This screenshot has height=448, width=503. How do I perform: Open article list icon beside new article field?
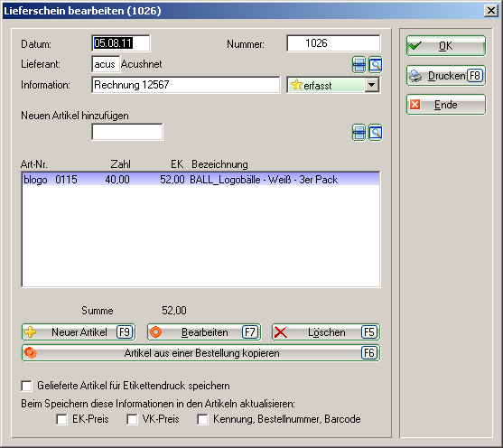pos(359,133)
